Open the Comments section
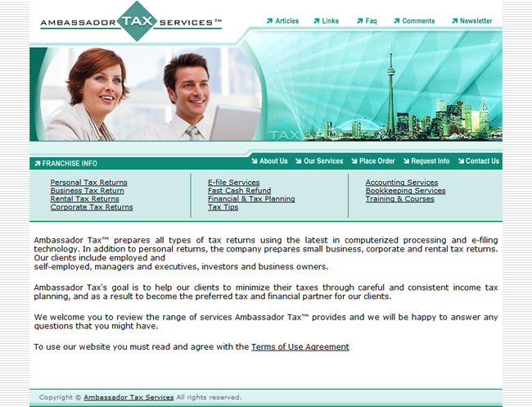The width and height of the screenshot is (532, 407). (x=418, y=21)
